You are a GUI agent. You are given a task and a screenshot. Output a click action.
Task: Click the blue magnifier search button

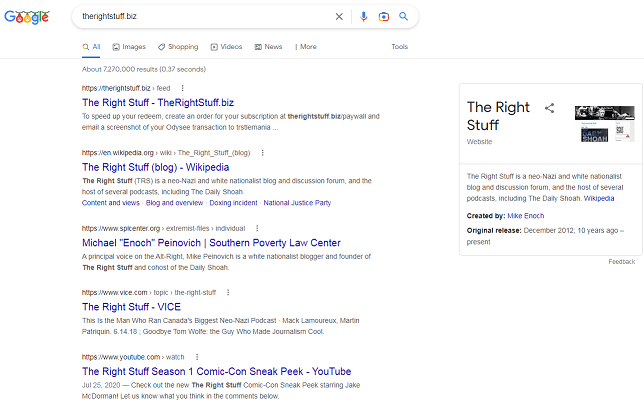pos(404,16)
